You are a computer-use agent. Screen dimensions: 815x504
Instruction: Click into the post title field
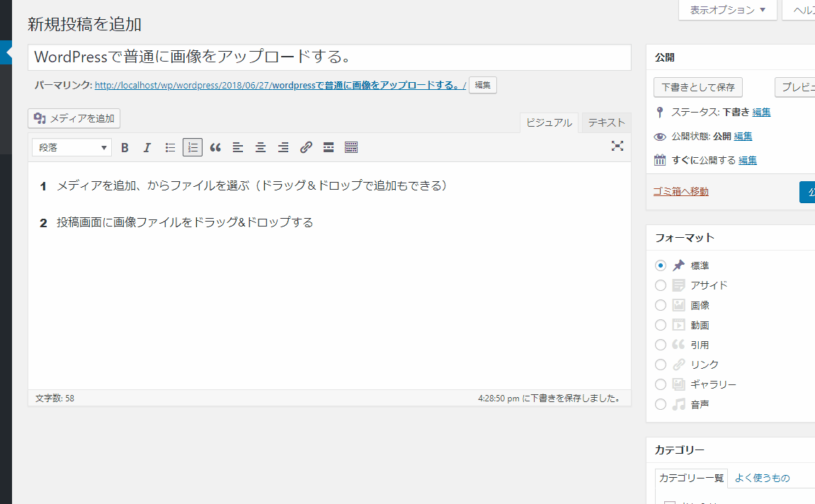tap(329, 57)
